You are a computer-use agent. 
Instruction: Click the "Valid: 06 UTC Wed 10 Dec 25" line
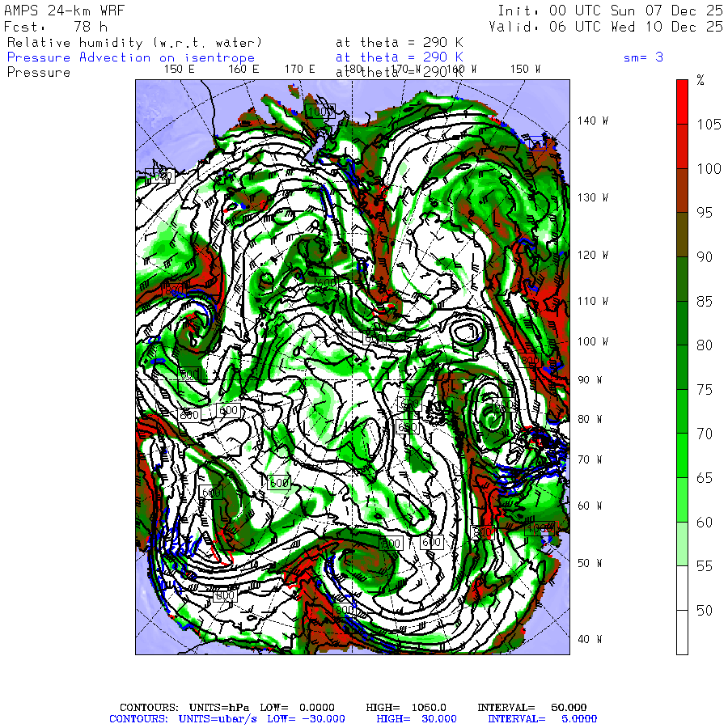click(606, 27)
